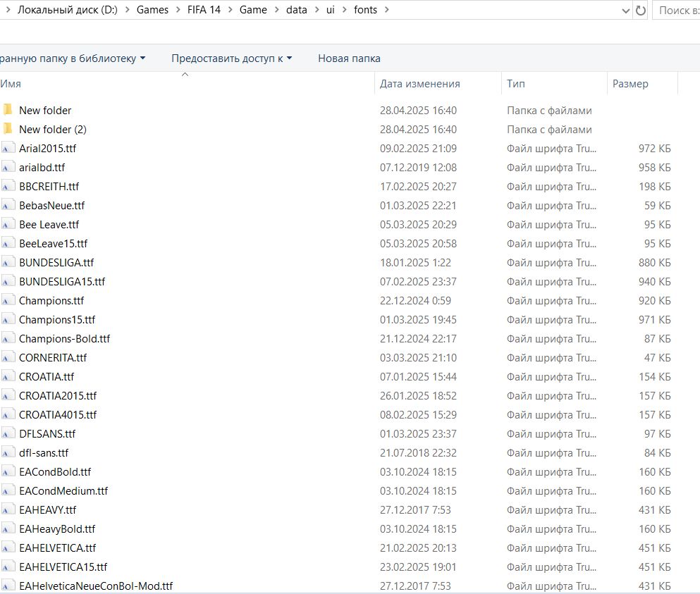Click the 154 КБ size value
The image size is (700, 594).
click(654, 377)
